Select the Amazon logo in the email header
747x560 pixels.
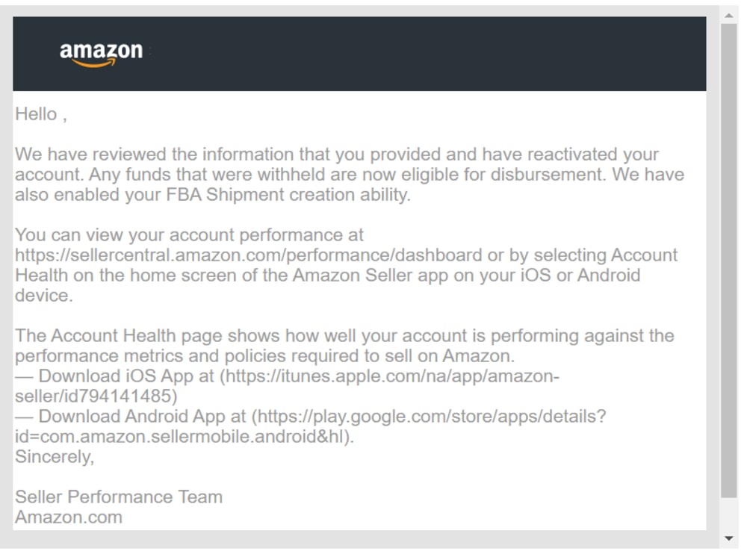pos(100,52)
